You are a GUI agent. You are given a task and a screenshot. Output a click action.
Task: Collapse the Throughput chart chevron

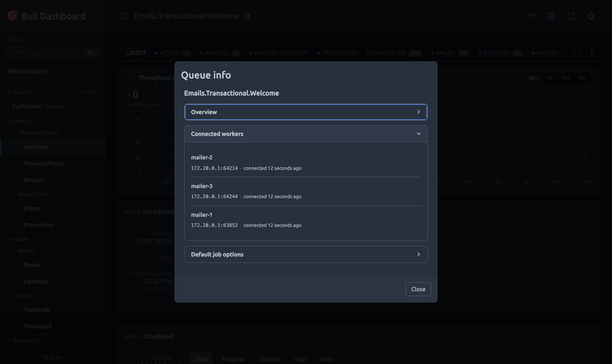pos(131,78)
